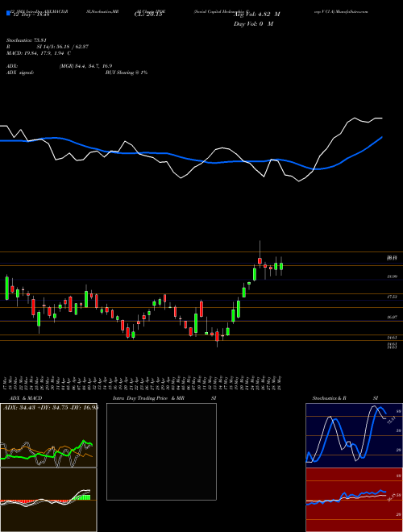The image size is (403, 532).
Task: Click the empty intraday trading price panel
Action: (161, 451)
